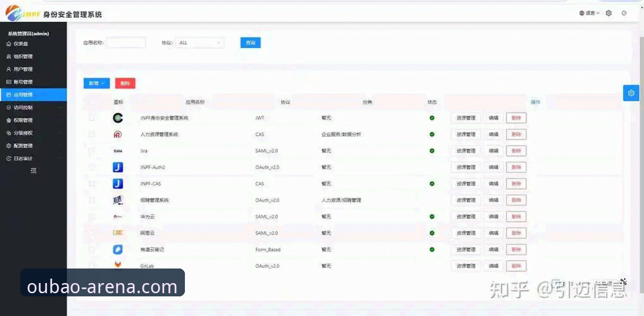Click the JNPF-Auth2 blue J icon
The image size is (644, 316).
[118, 167]
